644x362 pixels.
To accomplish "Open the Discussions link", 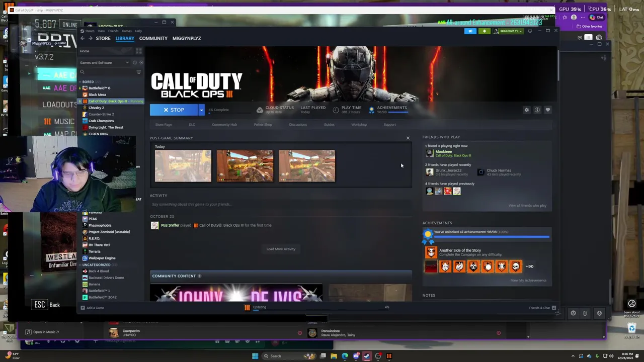I will 298,125.
